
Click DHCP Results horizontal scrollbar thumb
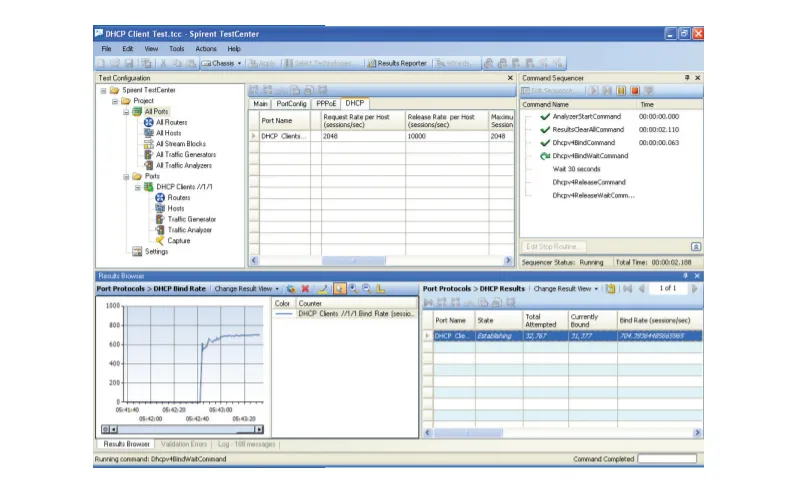tap(468, 432)
